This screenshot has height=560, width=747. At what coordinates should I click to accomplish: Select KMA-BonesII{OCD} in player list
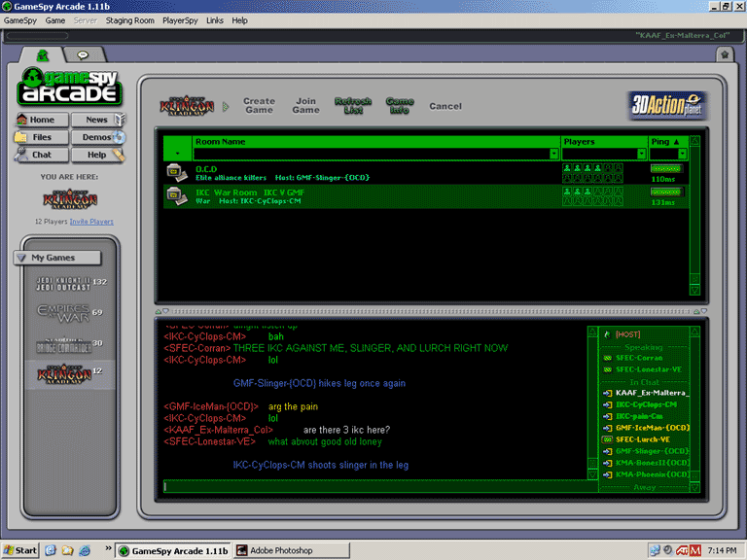(x=653, y=463)
